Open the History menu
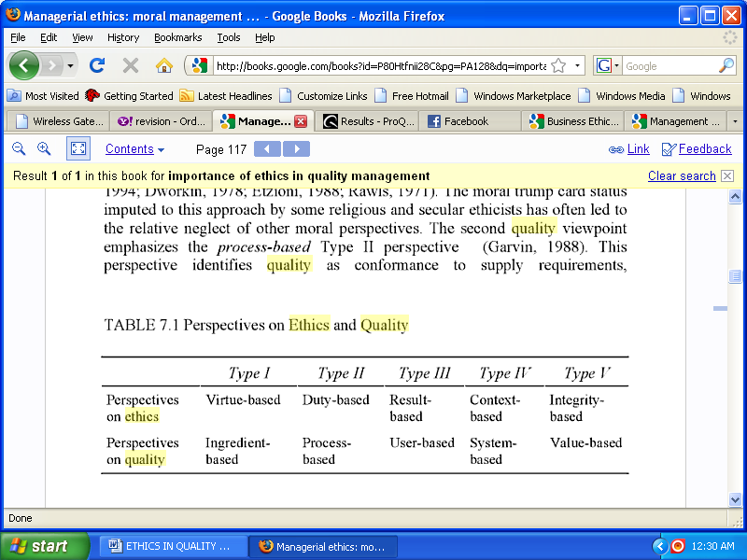 tap(123, 37)
